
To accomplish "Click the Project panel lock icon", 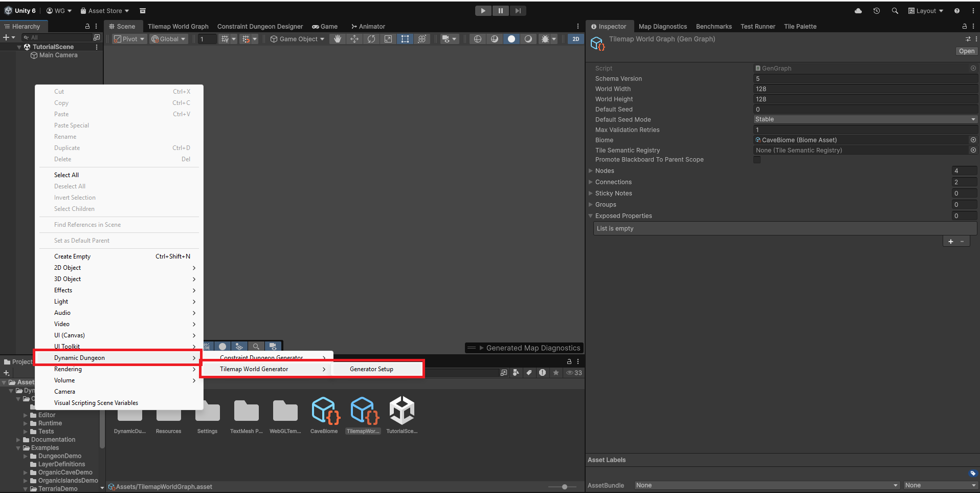I will (569, 361).
